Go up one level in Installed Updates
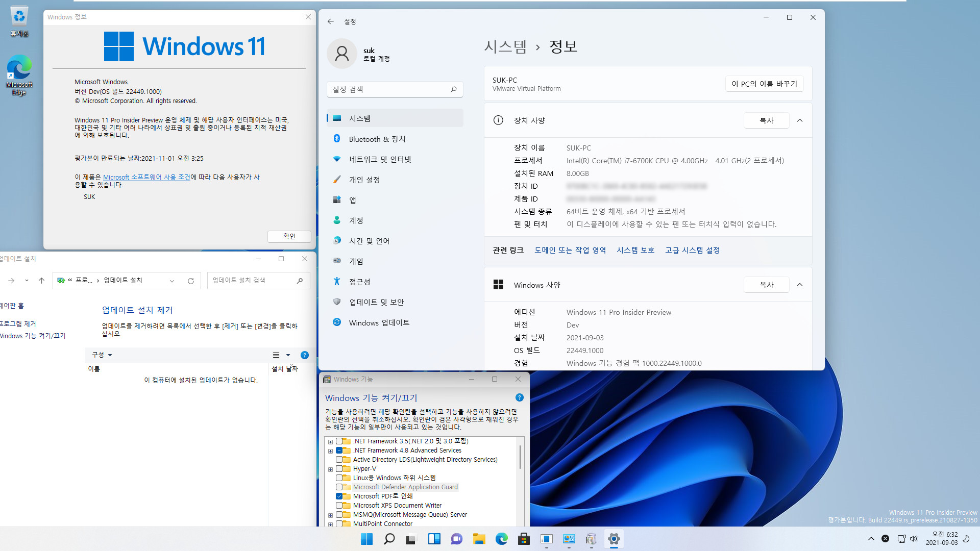This screenshot has width=980, height=551. click(x=42, y=281)
